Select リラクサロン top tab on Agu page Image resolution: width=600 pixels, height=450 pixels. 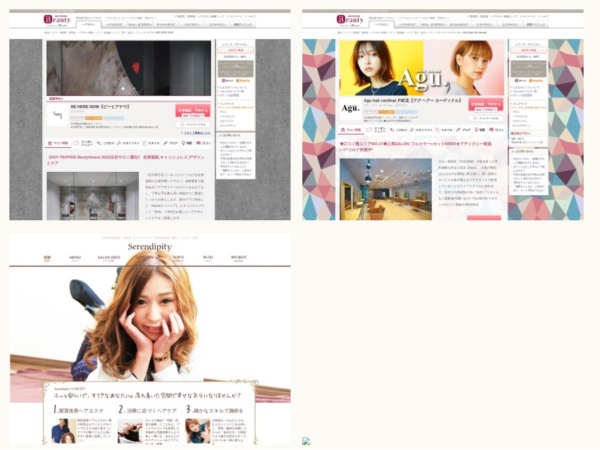click(x=484, y=24)
